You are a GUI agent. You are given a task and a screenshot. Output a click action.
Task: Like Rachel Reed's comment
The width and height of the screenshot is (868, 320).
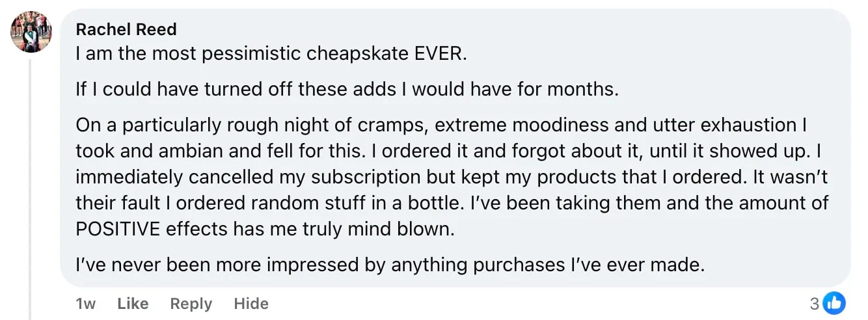coord(133,304)
